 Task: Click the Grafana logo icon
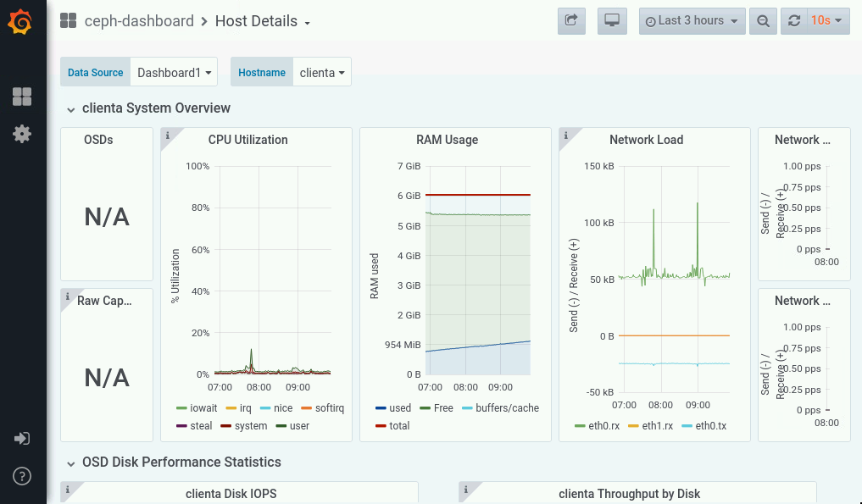click(20, 22)
